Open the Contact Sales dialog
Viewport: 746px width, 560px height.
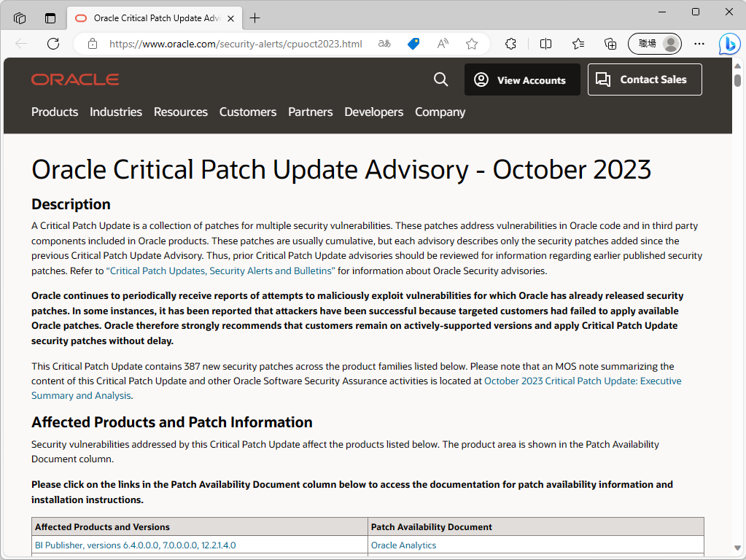click(645, 79)
